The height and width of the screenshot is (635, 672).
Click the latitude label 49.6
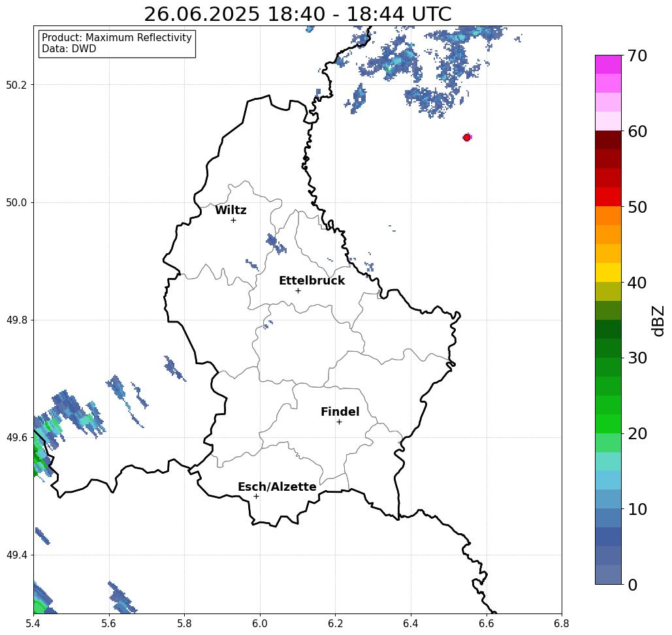click(16, 438)
